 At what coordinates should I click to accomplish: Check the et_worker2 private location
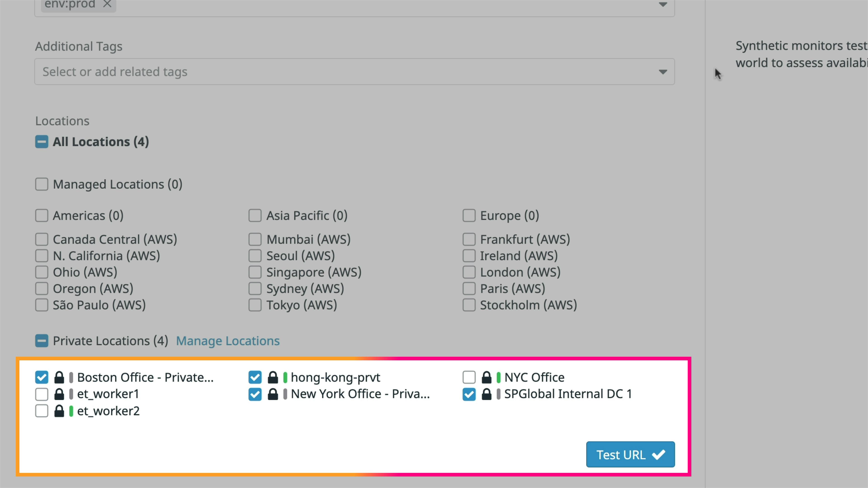pyautogui.click(x=42, y=411)
